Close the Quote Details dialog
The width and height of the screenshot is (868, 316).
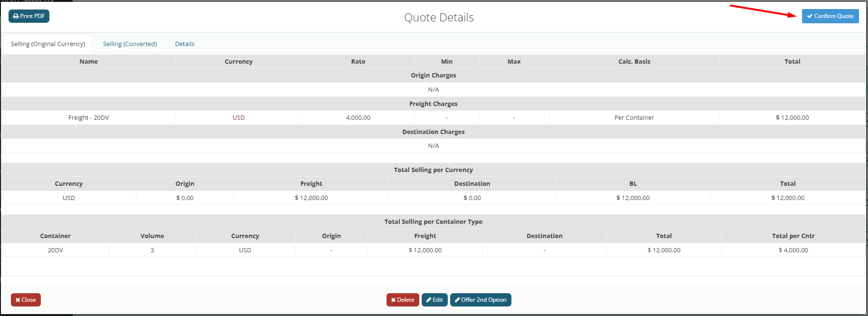point(26,300)
